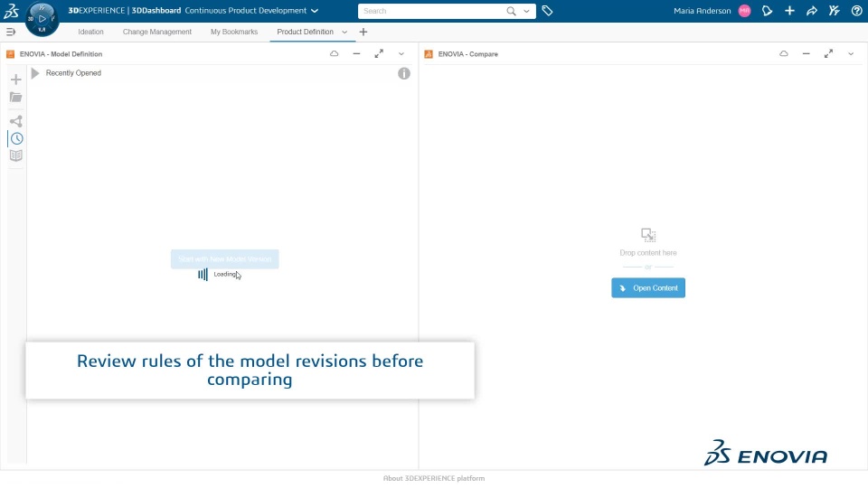868x488 pixels.
Task: Open the collaboration tools icon
Action: [834, 11]
